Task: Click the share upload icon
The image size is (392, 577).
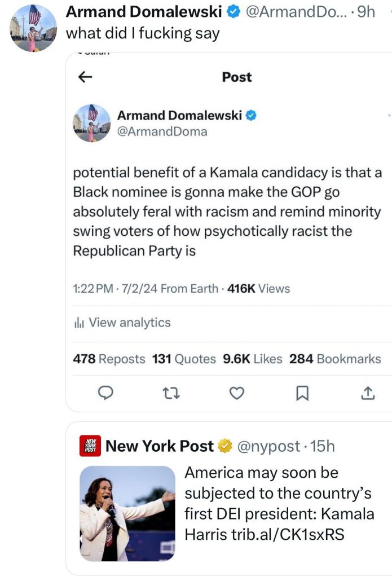Action: click(x=367, y=393)
